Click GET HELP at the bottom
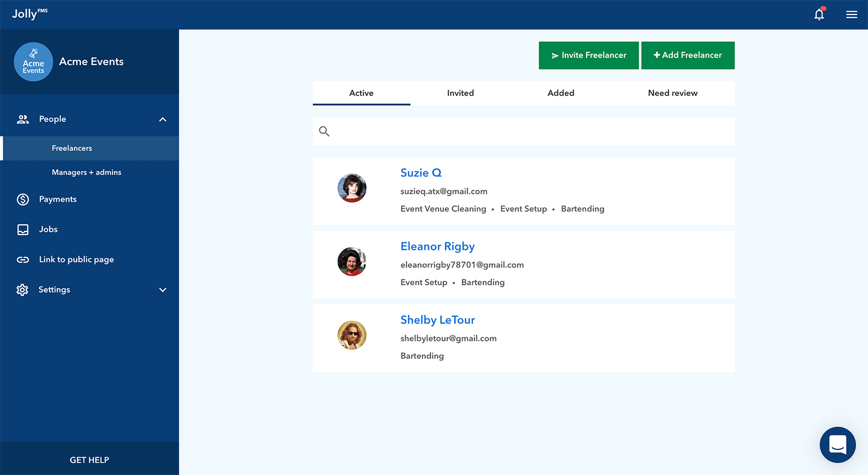 point(89,460)
